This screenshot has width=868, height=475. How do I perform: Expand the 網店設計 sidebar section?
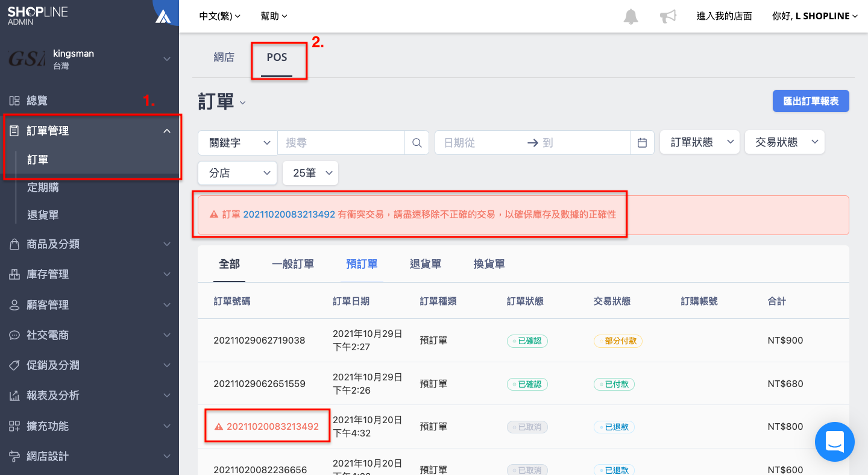89,456
